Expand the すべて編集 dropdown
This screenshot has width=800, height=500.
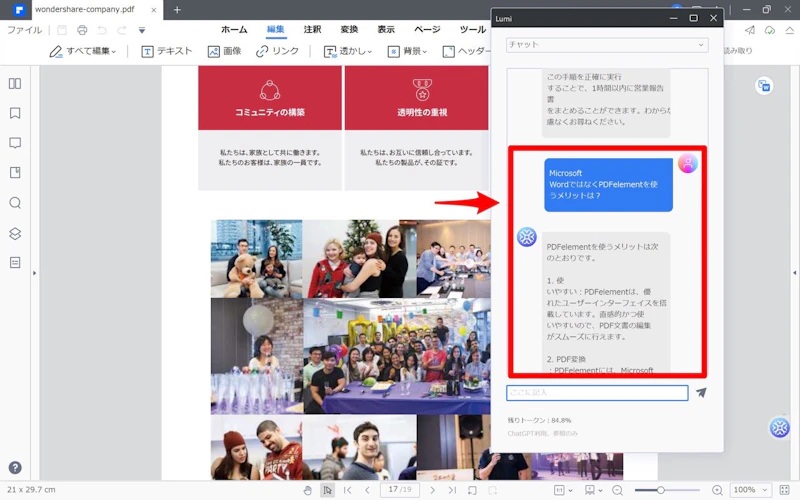click(x=84, y=51)
